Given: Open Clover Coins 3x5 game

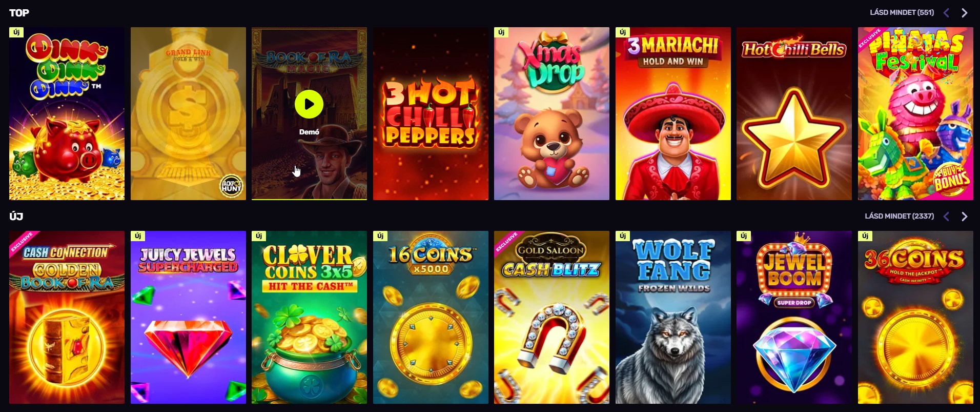Looking at the screenshot, I should [309, 317].
